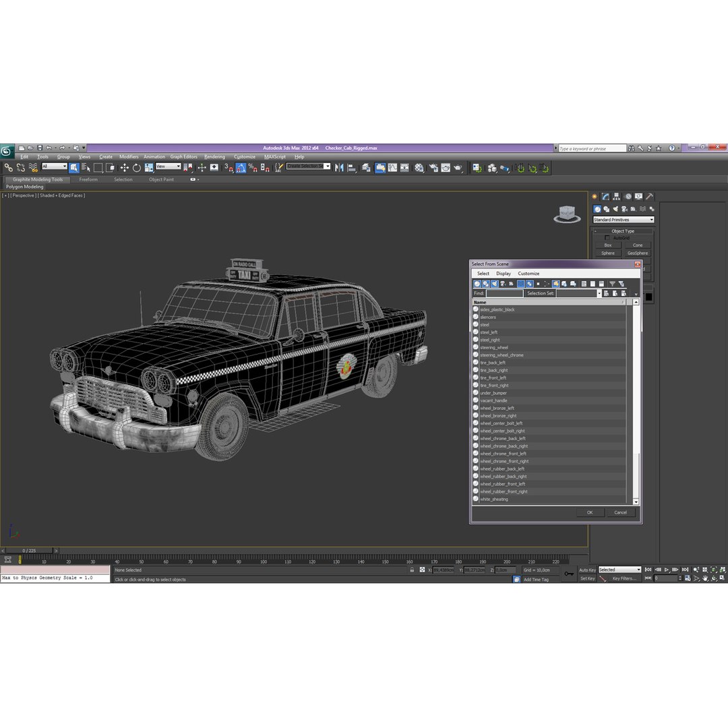Click the Key Filters button
The height and width of the screenshot is (728, 728).
(624, 578)
